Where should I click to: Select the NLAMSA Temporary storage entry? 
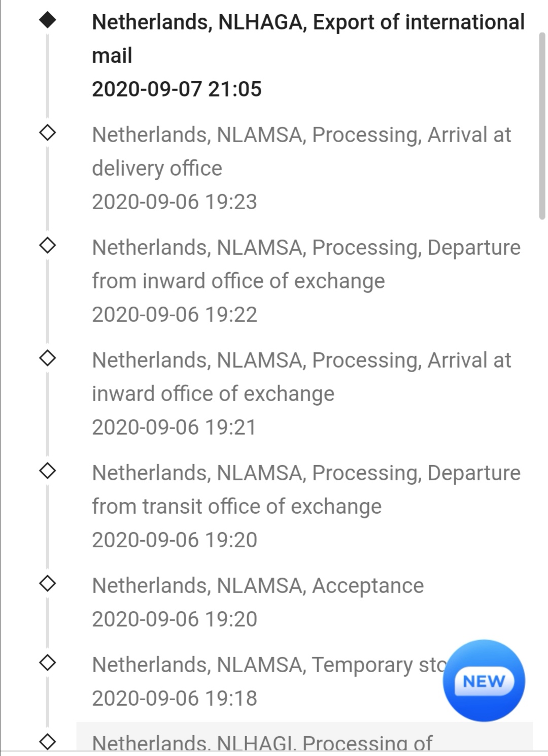[x=269, y=681]
